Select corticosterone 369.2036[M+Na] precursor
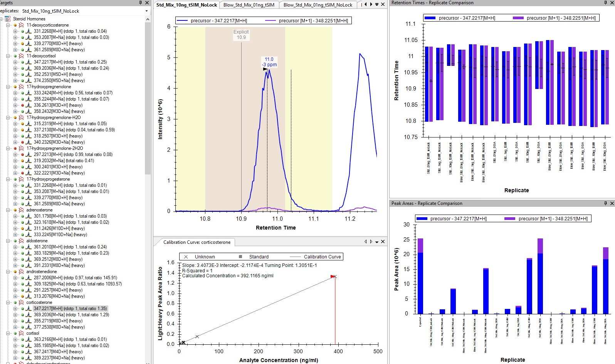The image size is (615, 364). coord(71,315)
